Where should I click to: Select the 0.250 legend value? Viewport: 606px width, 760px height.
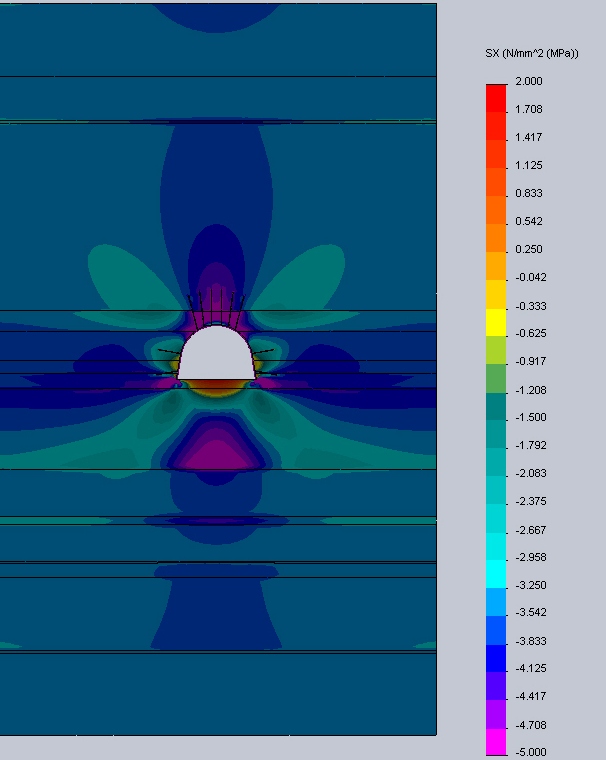[x=529, y=249]
